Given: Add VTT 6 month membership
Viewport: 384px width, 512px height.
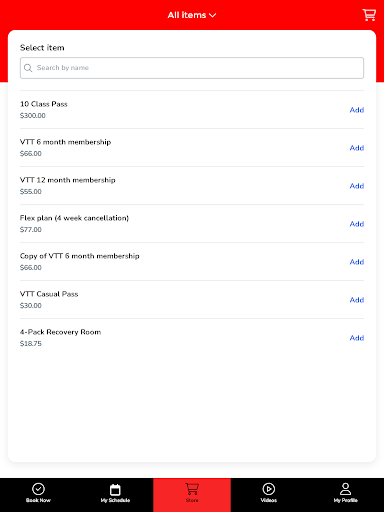Looking at the screenshot, I should (357, 148).
